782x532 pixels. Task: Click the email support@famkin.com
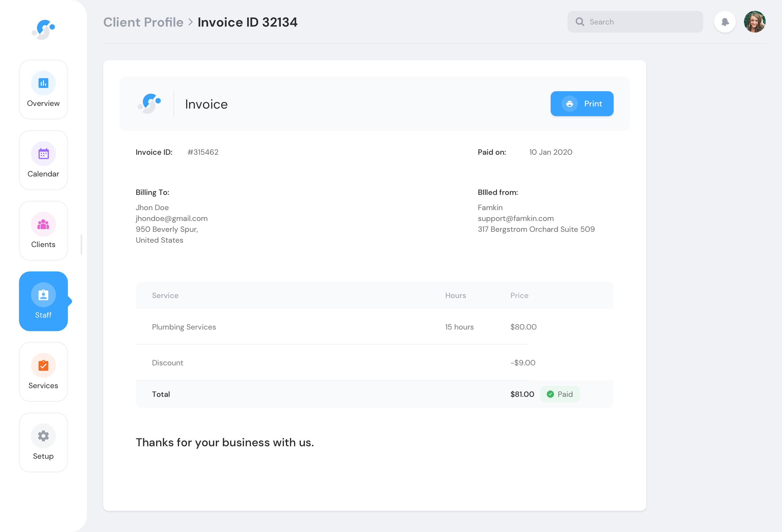pyautogui.click(x=516, y=218)
